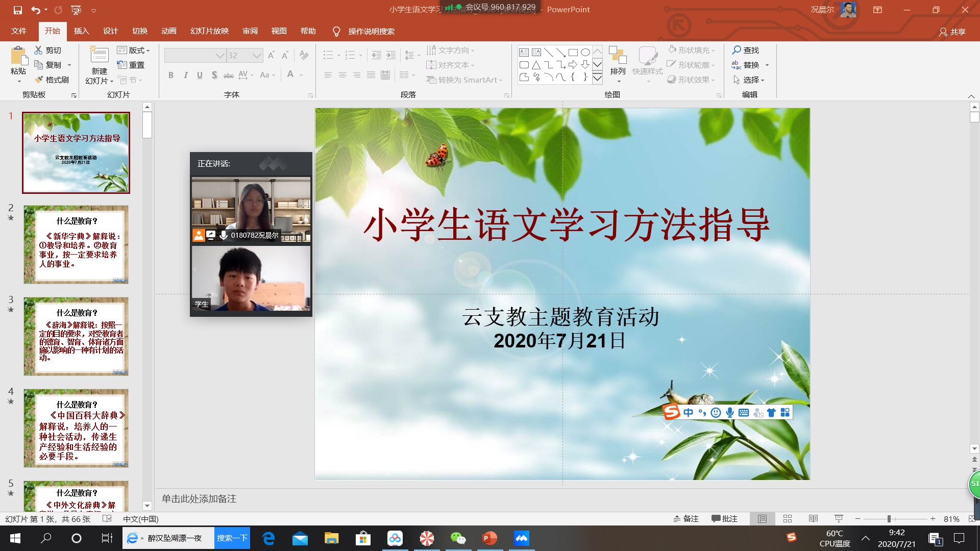This screenshot has width=980, height=551.
Task: Open 快速样式 quick styles
Action: [647, 64]
